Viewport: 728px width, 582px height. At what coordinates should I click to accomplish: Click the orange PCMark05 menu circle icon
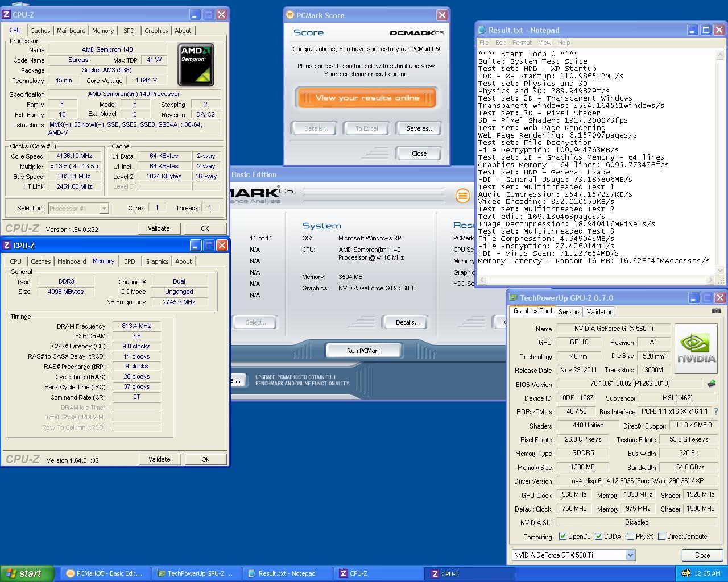pyautogui.click(x=462, y=196)
